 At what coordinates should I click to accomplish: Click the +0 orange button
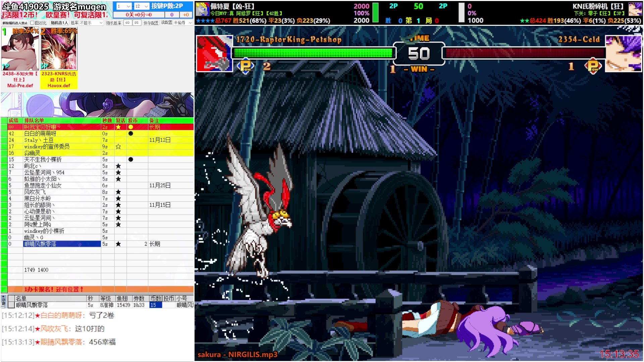(186, 15)
